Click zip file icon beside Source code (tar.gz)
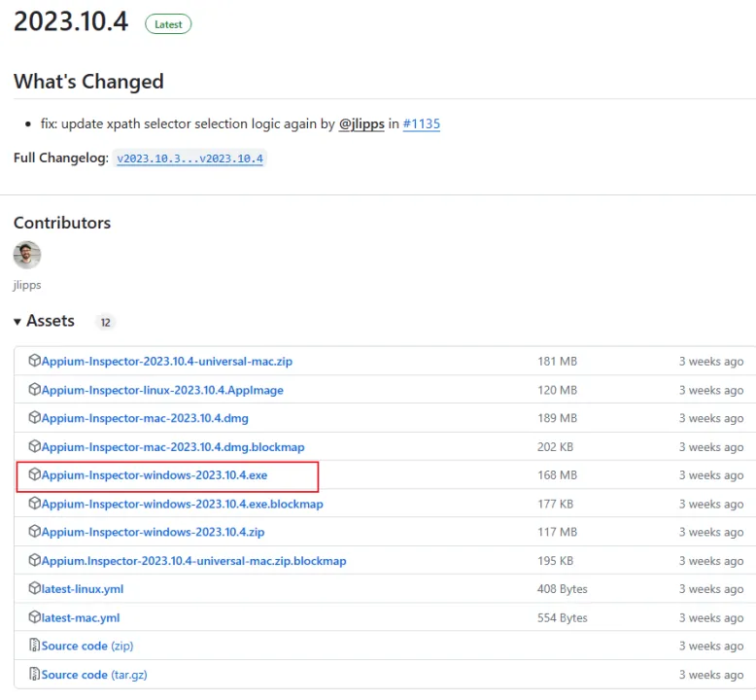Screen dimensions: 756x700 tap(35, 675)
